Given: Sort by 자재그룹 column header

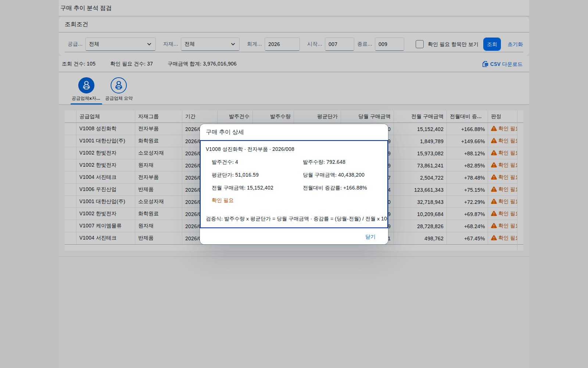Looking at the screenshot, I should 159,116.
